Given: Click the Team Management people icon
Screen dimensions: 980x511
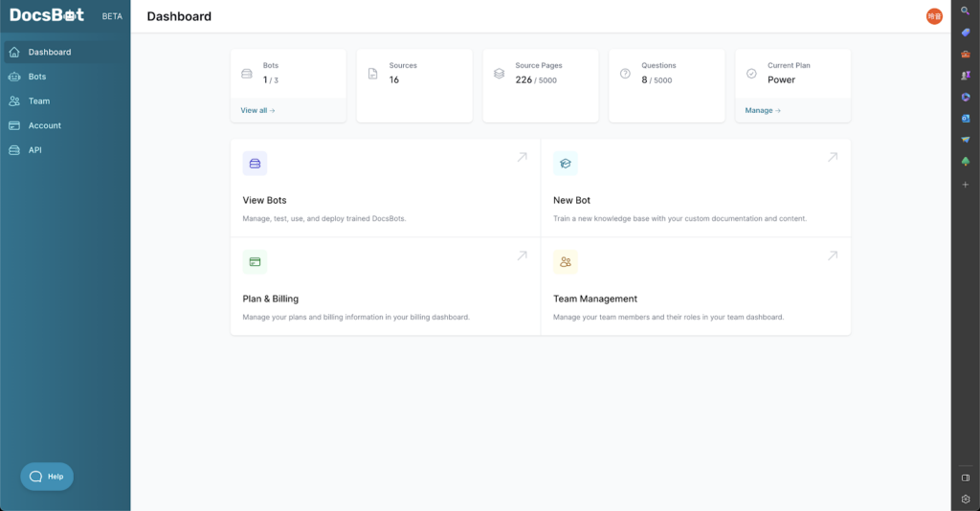Looking at the screenshot, I should coord(566,261).
